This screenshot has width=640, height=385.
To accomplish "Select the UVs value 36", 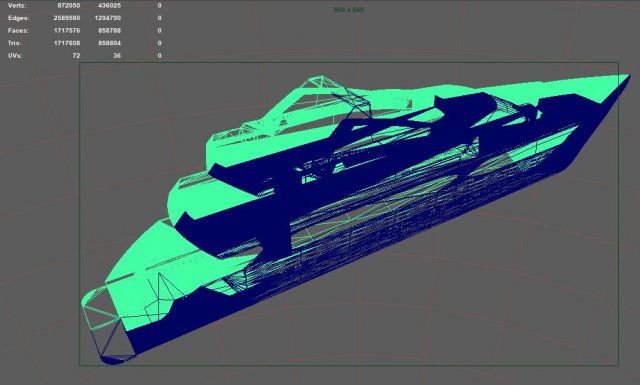I will 117,56.
